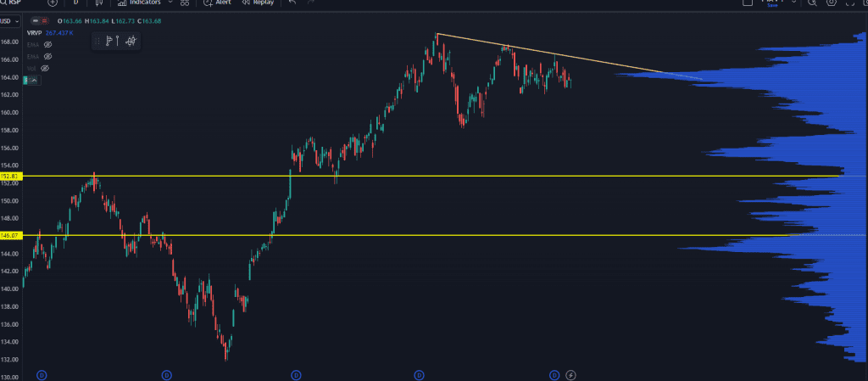Click the fifth dividend D marker beside the lightning icon
The width and height of the screenshot is (868, 381).
(555, 375)
